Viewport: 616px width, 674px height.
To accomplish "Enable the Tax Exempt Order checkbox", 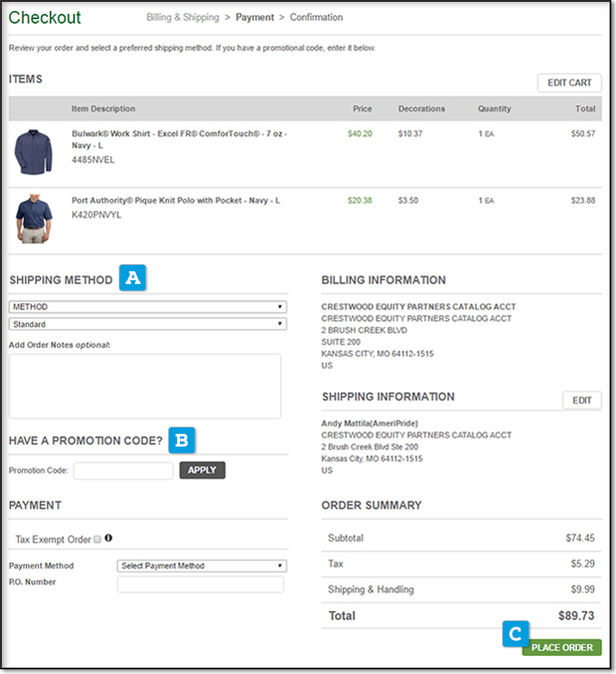I will coord(98,539).
